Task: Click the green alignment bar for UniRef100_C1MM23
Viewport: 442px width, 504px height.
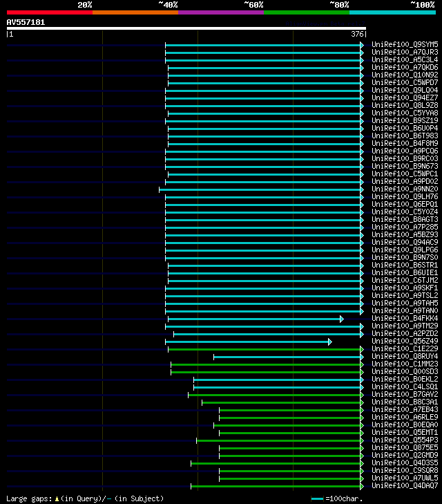Action: point(266,365)
